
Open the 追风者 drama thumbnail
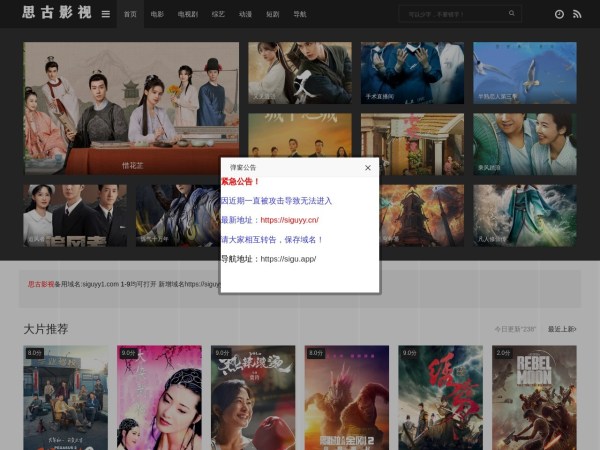click(x=75, y=216)
